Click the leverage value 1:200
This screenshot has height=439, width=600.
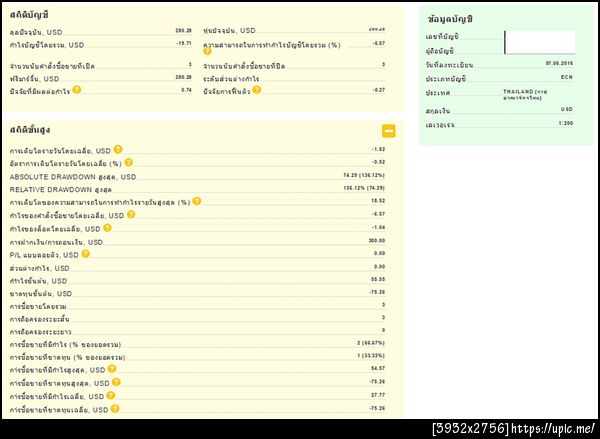coord(566,123)
